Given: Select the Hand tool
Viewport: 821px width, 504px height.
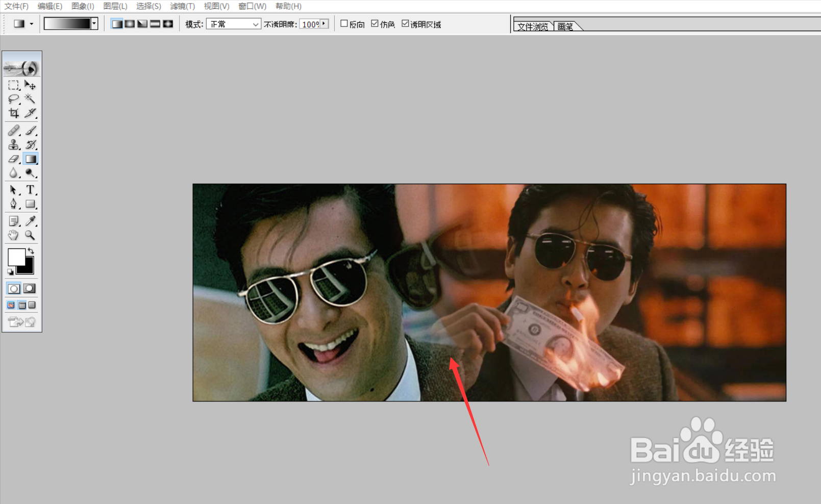Looking at the screenshot, I should [x=14, y=235].
